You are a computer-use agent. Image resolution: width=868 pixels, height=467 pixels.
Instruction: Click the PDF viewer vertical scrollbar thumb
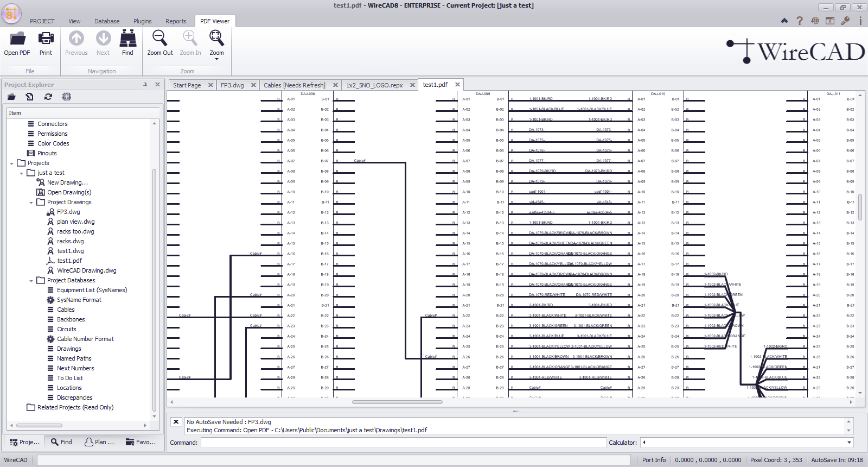click(860, 207)
